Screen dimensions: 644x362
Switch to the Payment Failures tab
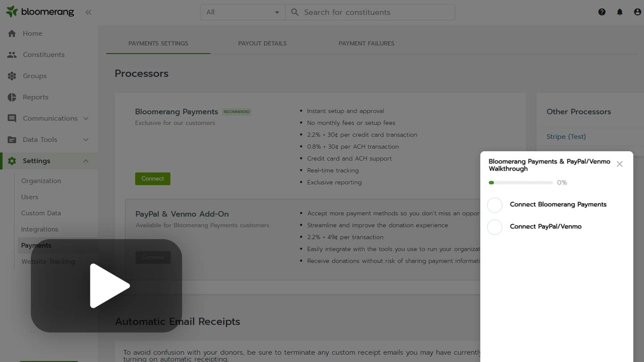pyautogui.click(x=366, y=43)
